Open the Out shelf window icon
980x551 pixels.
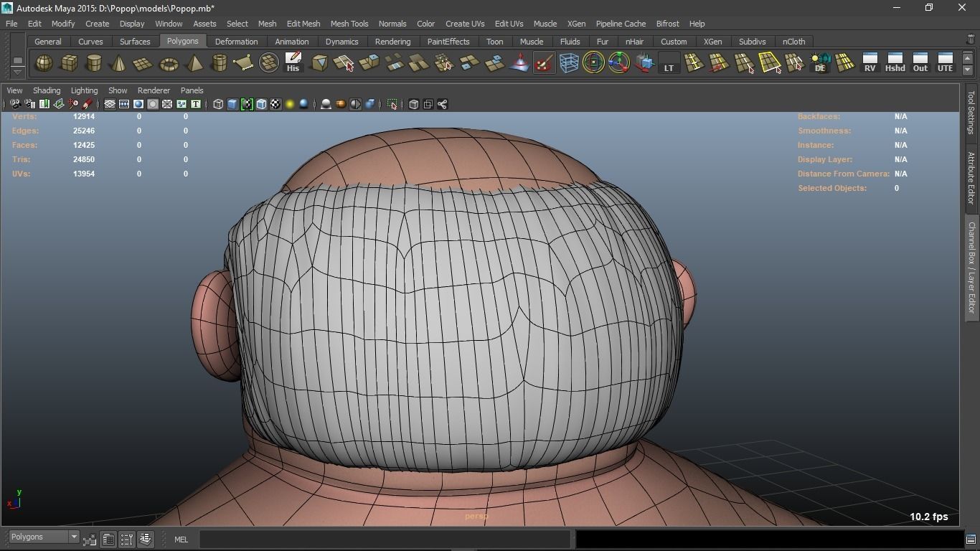tap(920, 63)
